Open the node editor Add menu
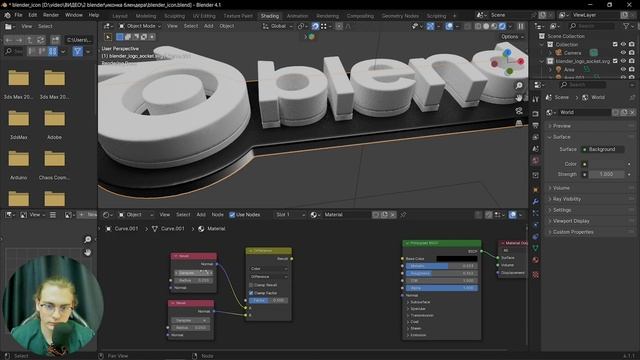Screen dimensions: 640x360 201,215
